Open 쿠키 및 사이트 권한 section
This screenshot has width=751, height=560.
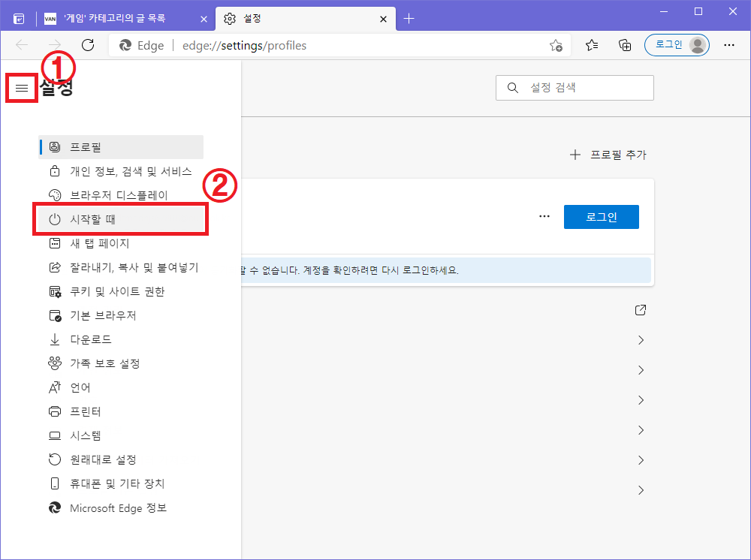point(121,291)
